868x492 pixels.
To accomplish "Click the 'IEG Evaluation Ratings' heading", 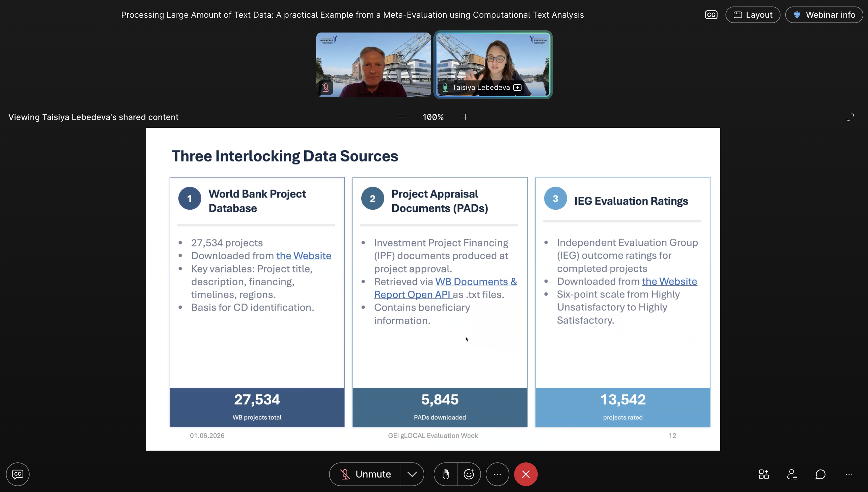I will 631,201.
